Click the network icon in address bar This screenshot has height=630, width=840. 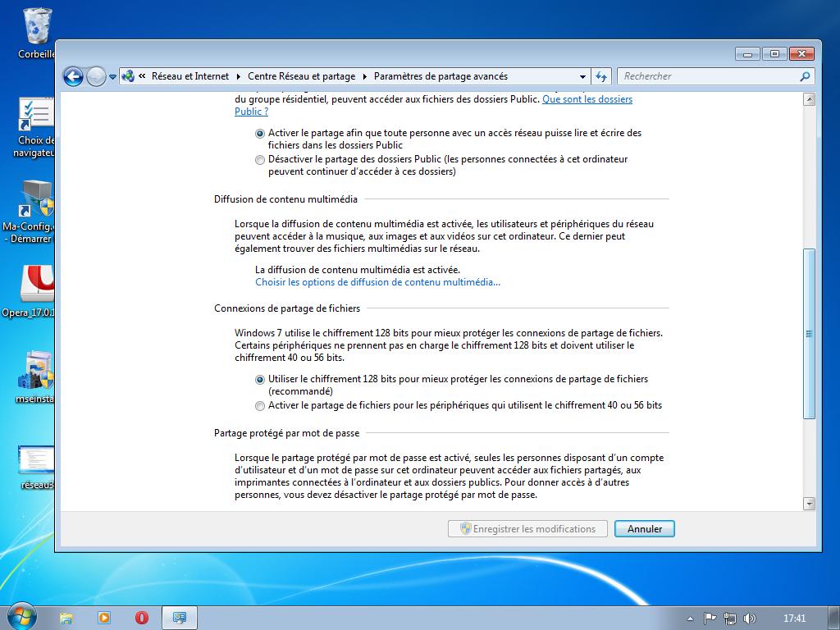tap(128, 76)
